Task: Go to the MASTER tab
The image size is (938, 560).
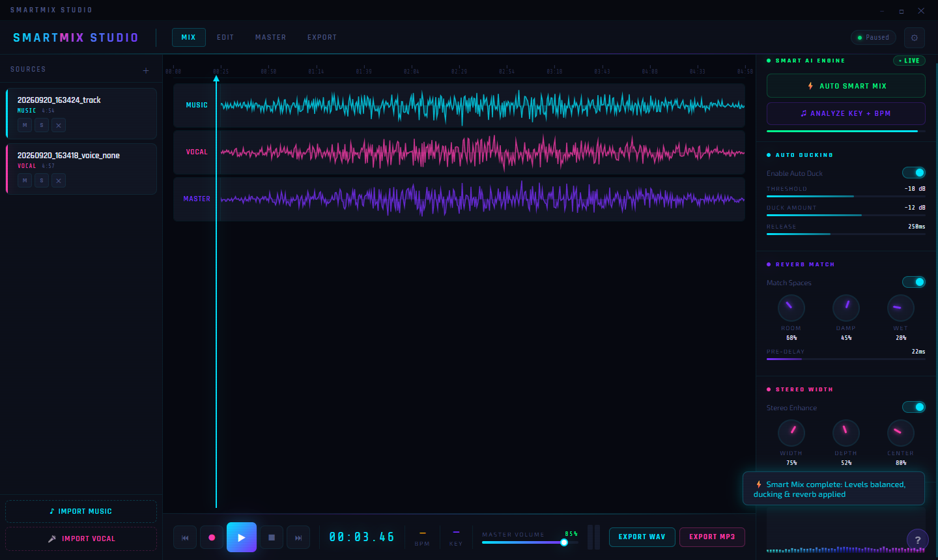Action: tap(270, 37)
